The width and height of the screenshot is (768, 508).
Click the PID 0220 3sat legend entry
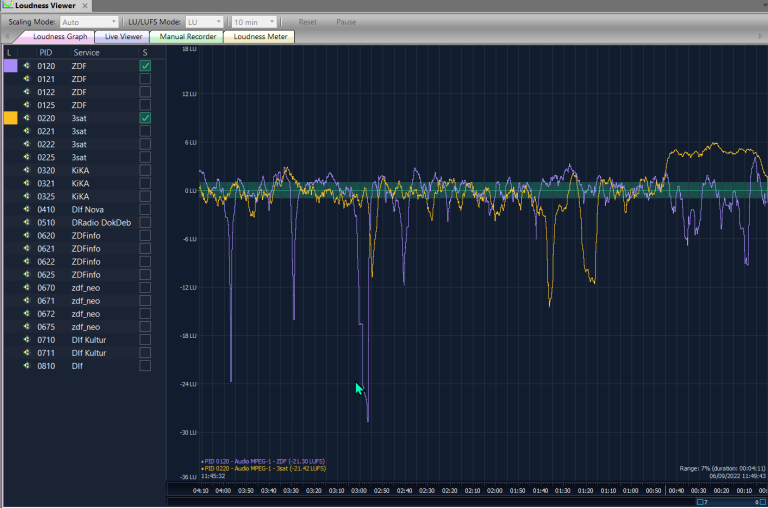pyautogui.click(x=264, y=468)
